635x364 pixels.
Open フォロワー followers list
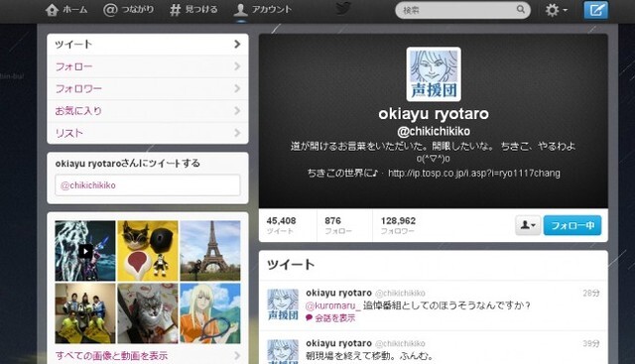(148, 88)
